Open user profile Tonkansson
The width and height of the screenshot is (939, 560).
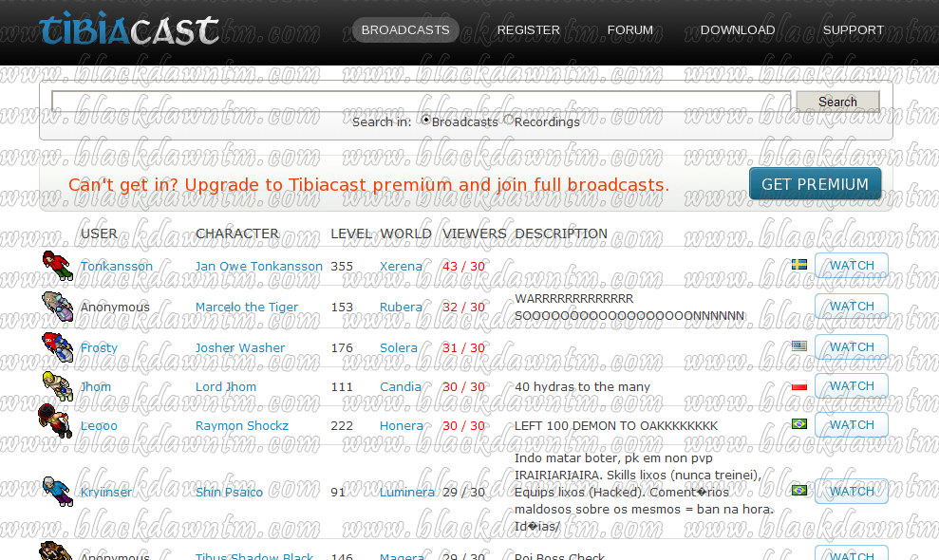[116, 266]
